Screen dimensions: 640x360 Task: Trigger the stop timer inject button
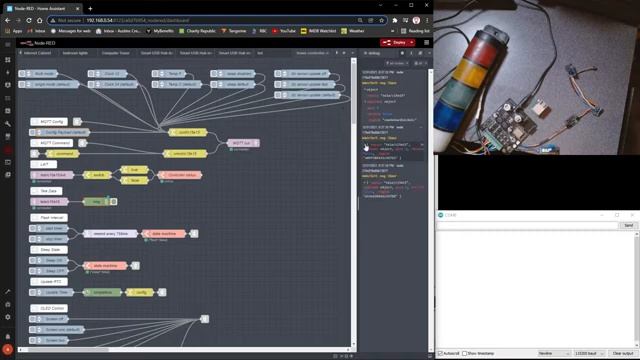33,239
